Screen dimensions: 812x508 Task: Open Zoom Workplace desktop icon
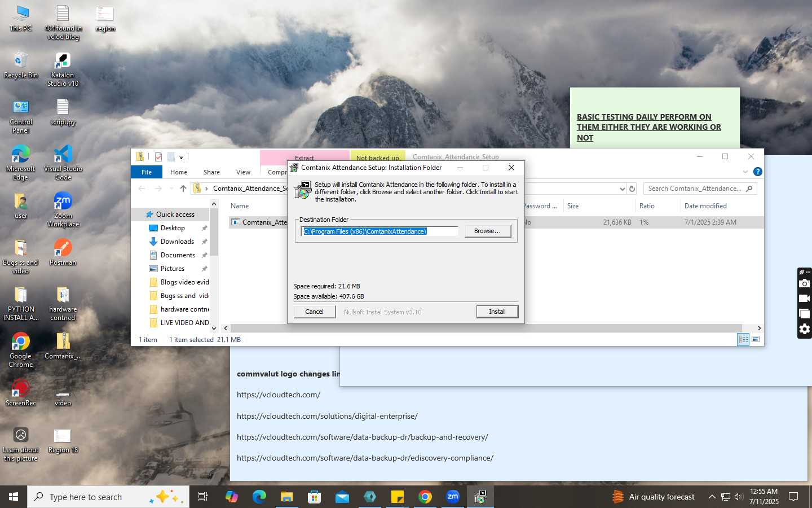click(63, 210)
